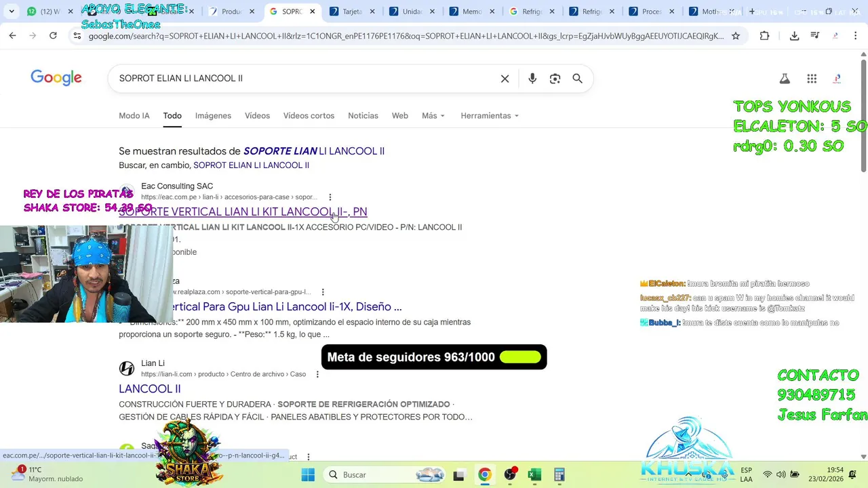Click the Chrome address bar URL

click(406, 36)
